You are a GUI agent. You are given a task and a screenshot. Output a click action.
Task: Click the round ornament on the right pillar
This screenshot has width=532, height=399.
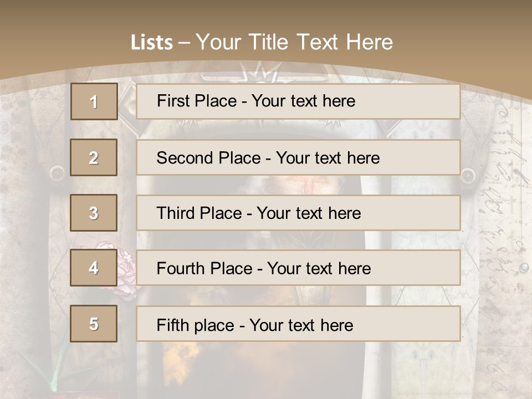pyautogui.click(x=468, y=175)
